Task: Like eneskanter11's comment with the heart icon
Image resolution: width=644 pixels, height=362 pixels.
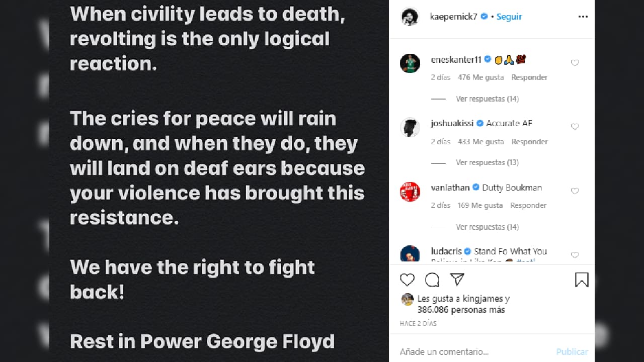Action: pyautogui.click(x=575, y=63)
